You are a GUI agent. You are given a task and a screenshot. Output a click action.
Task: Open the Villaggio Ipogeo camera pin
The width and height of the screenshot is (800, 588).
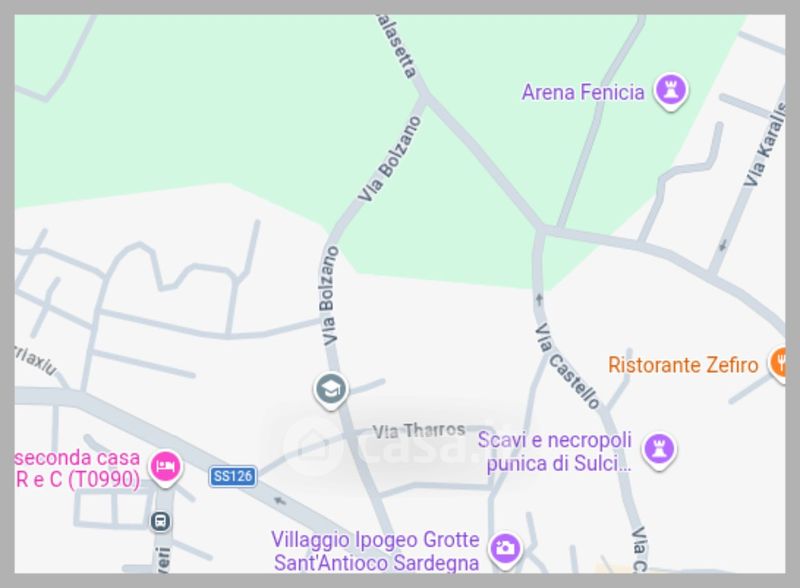click(505, 550)
